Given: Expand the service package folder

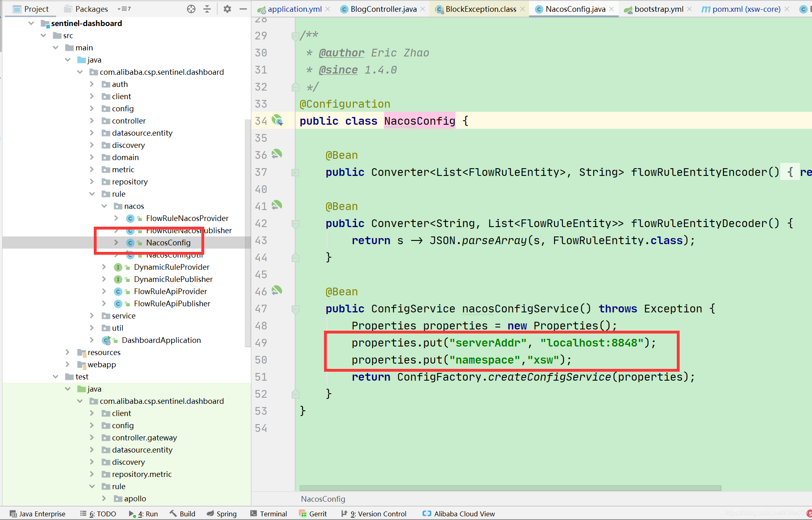Looking at the screenshot, I should (x=92, y=316).
